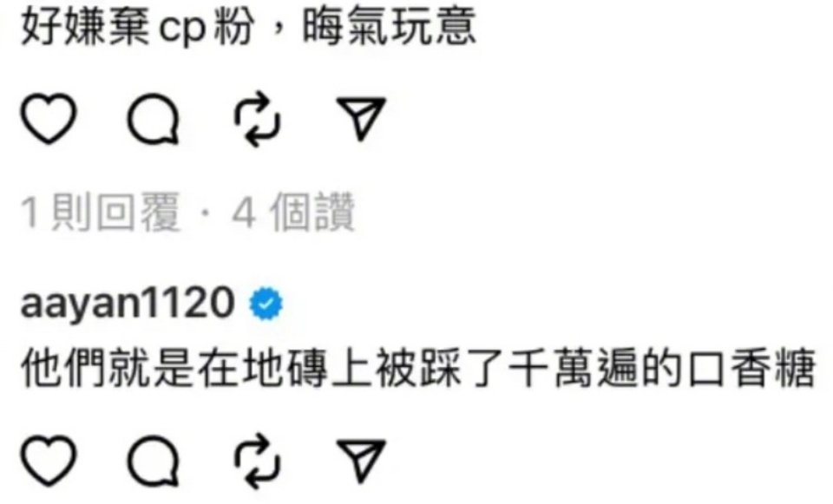
Task: Send aayan1120's reply with the paper plane icon
Action: click(x=362, y=461)
